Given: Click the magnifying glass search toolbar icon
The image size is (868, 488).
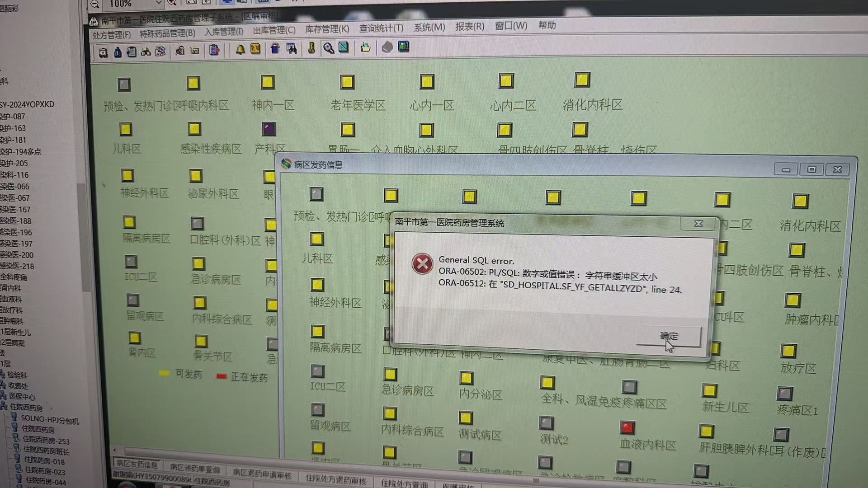Looking at the screenshot, I should point(328,48).
